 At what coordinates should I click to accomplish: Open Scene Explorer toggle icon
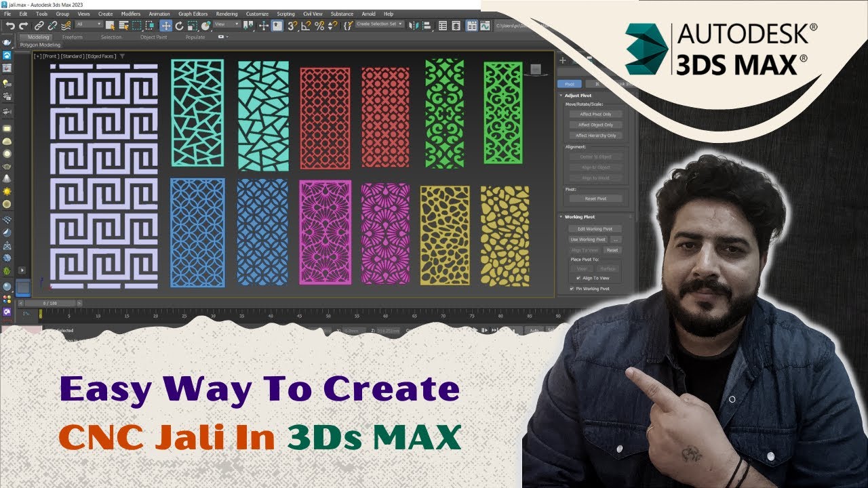pyautogui.click(x=442, y=26)
